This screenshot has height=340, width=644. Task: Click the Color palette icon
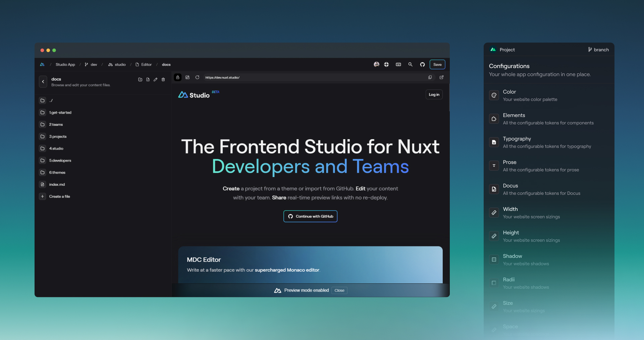click(x=494, y=95)
